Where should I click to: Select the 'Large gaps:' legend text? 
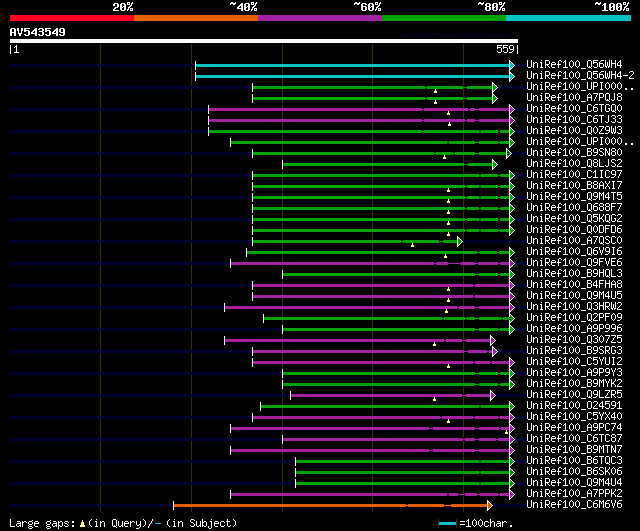[42, 523]
